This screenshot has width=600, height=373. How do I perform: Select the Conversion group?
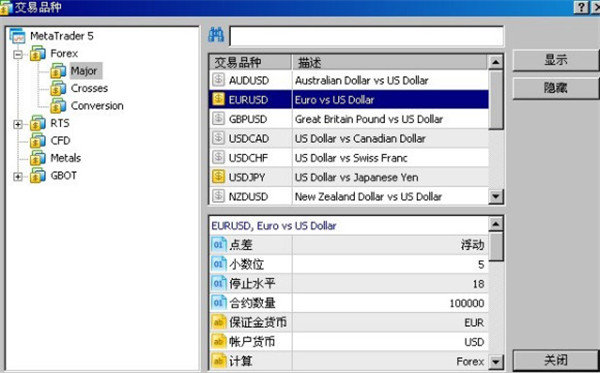point(97,106)
